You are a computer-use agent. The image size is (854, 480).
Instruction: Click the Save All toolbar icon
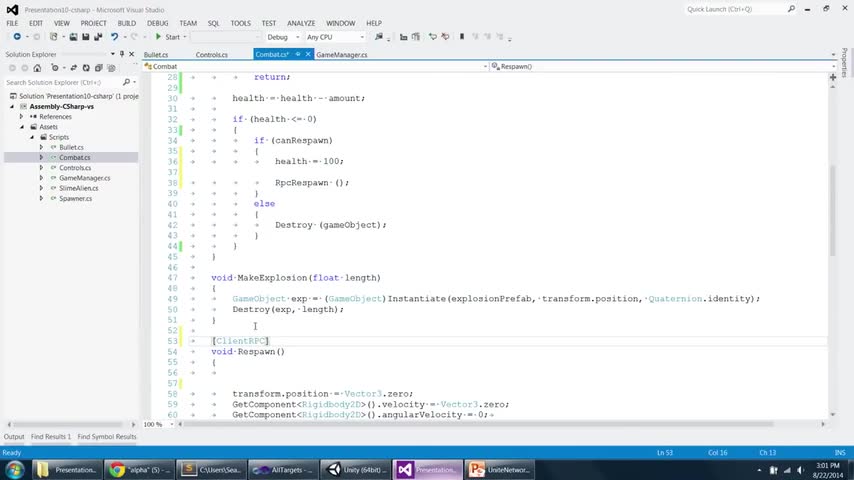click(98, 37)
